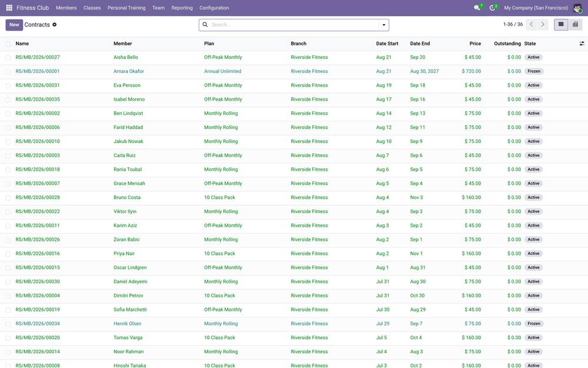Image resolution: width=588 pixels, height=368 pixels.
Task: Click Riverside Fitness in Viktor Ilyin row
Action: pyautogui.click(x=309, y=211)
